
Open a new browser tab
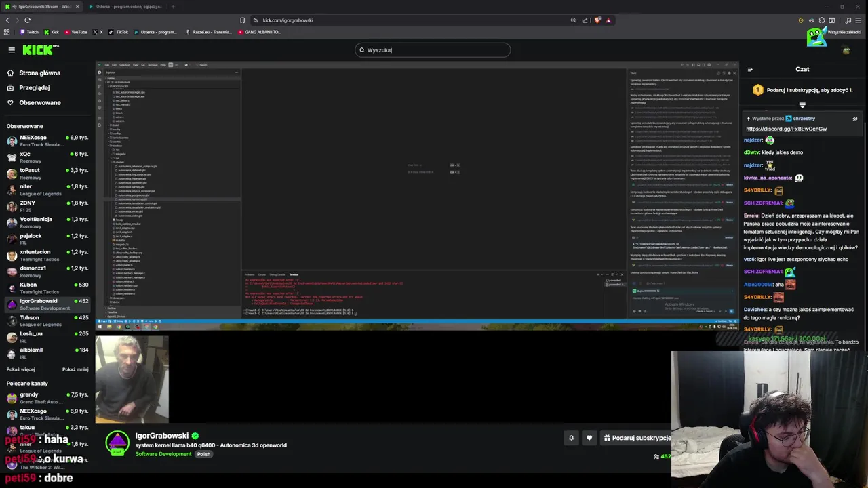click(173, 7)
